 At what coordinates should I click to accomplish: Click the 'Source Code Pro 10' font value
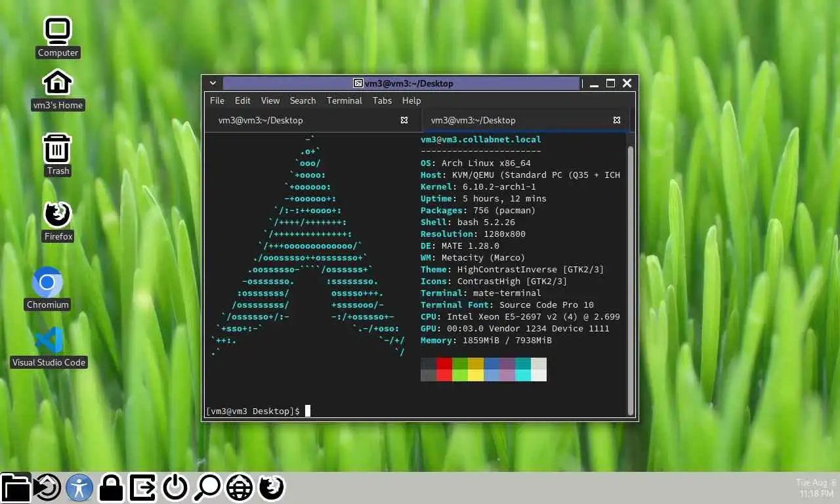pyautogui.click(x=547, y=304)
